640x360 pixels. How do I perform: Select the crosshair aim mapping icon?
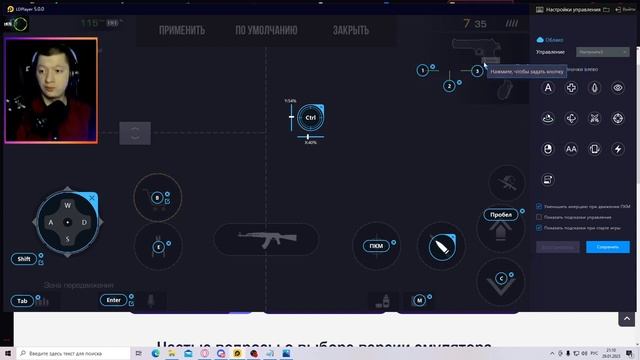618,118
